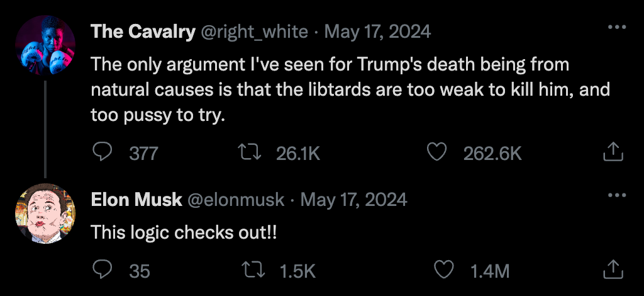Open the reply text 'This logic checks out!!'
Image resolution: width=644 pixels, height=296 pixels.
(x=184, y=232)
